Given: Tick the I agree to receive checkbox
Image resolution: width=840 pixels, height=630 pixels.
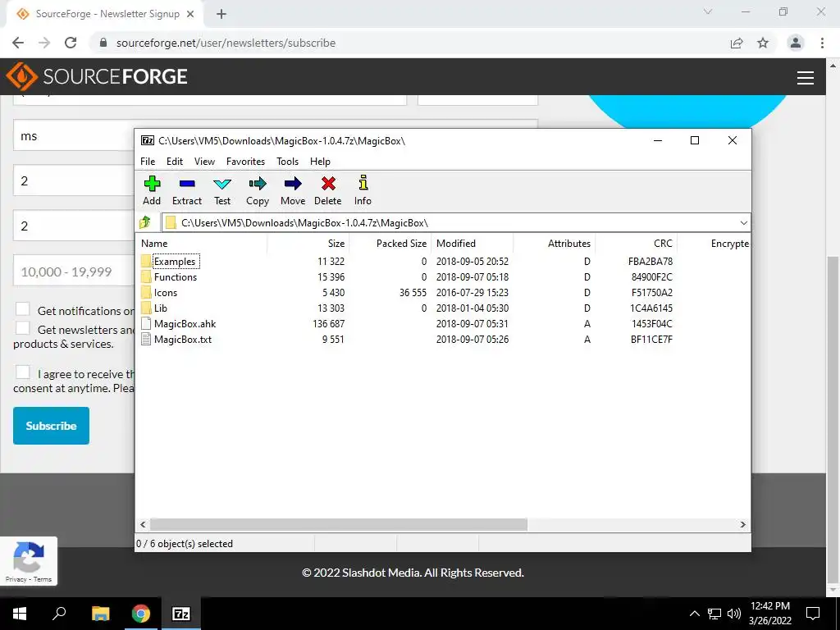Looking at the screenshot, I should point(22,372).
